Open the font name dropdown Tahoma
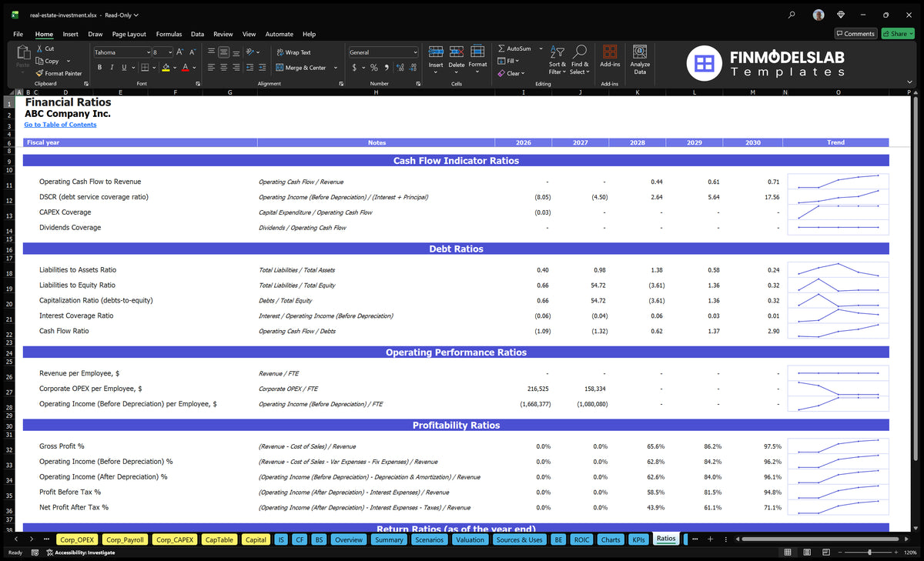The width and height of the screenshot is (924, 561). tap(147, 52)
